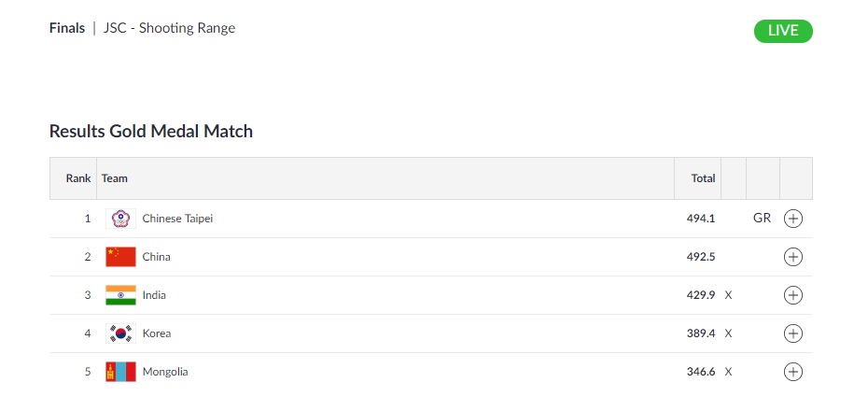This screenshot has height=411, width=868.
Task: Click JSC - Shooting Range venue text
Action: tap(169, 28)
